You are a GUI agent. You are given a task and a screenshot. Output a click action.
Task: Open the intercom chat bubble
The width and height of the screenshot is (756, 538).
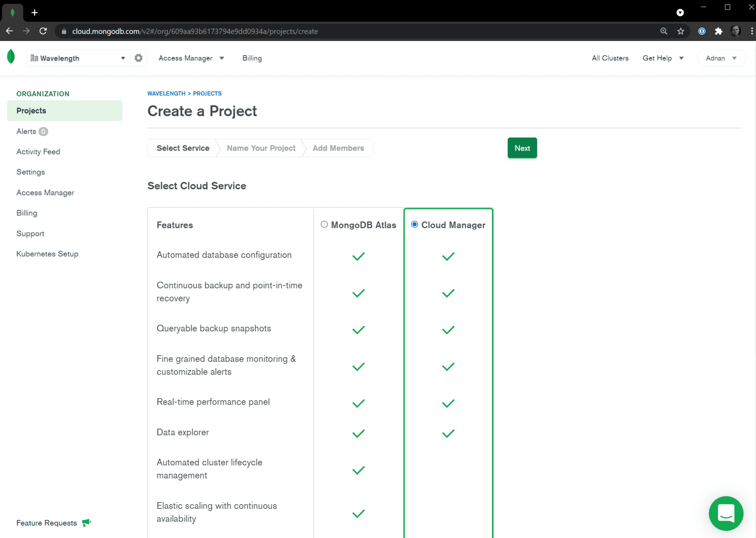(726, 513)
